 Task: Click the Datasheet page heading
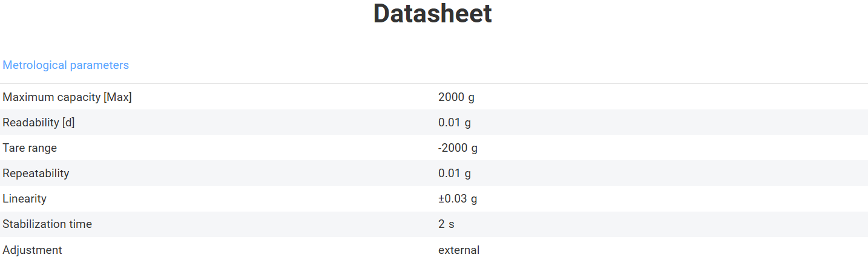tap(432, 14)
